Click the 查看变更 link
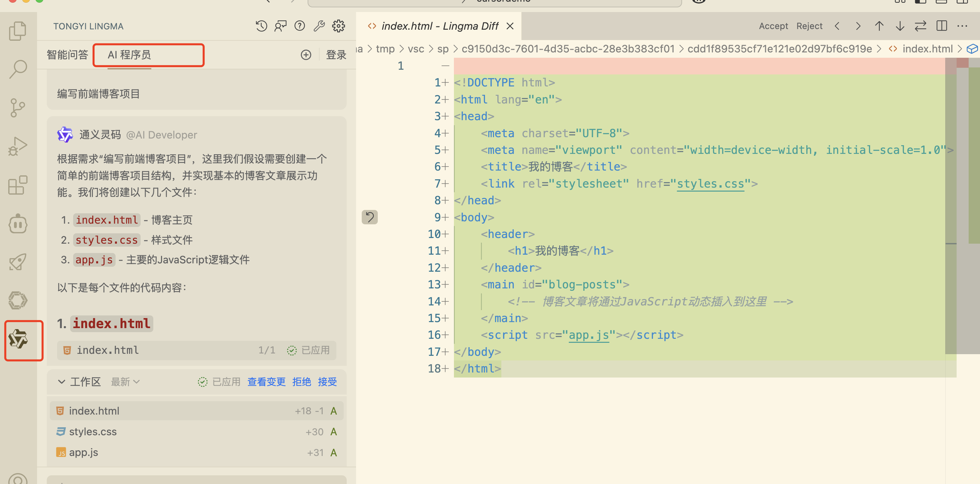This screenshot has height=484, width=980. tap(266, 382)
